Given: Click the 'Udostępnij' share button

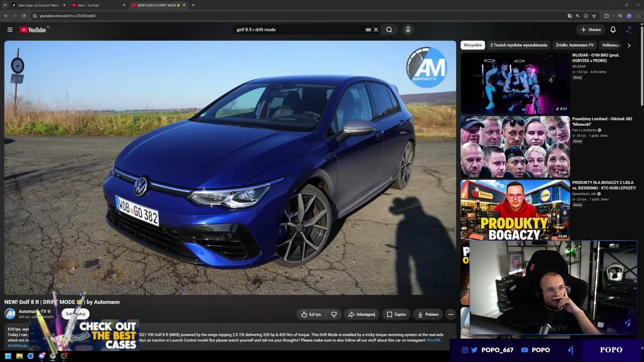Looking at the screenshot, I should [361, 314].
